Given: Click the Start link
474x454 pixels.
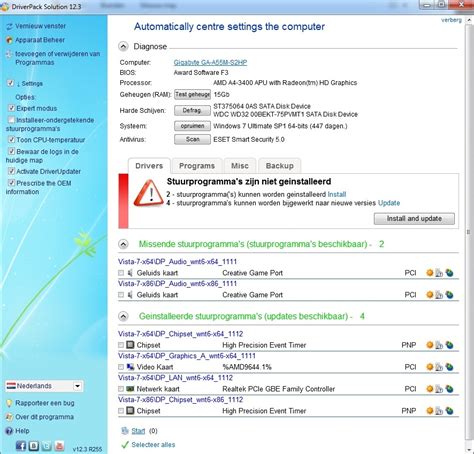Looking at the screenshot, I should click(138, 431).
